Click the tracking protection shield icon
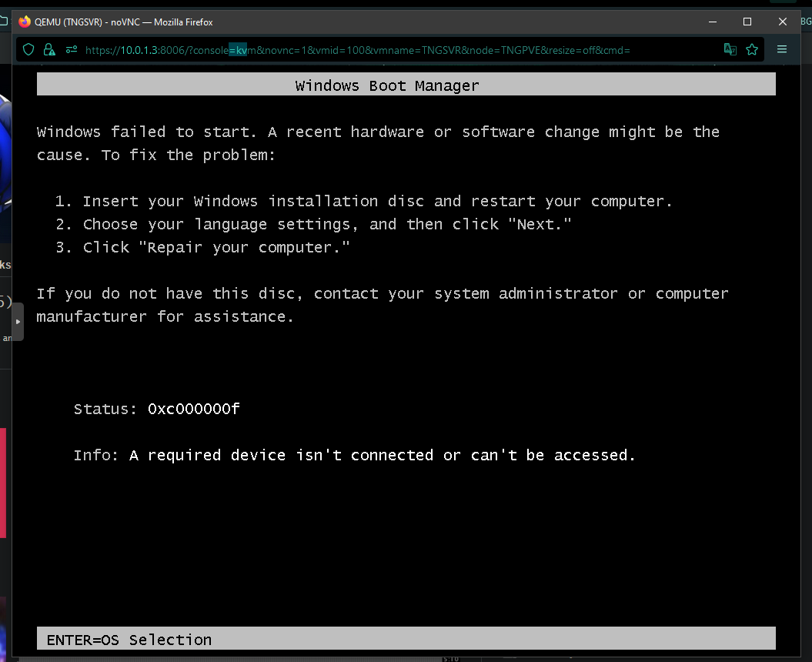The width and height of the screenshot is (812, 662). 28,49
